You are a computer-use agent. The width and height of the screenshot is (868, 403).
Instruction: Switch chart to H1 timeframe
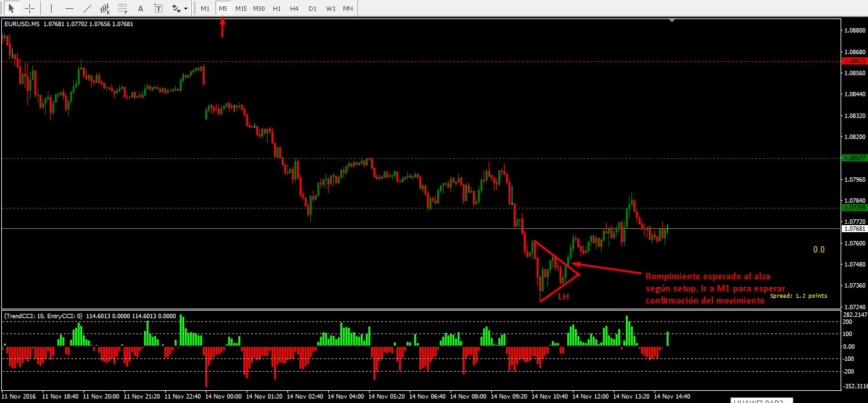pos(277,8)
